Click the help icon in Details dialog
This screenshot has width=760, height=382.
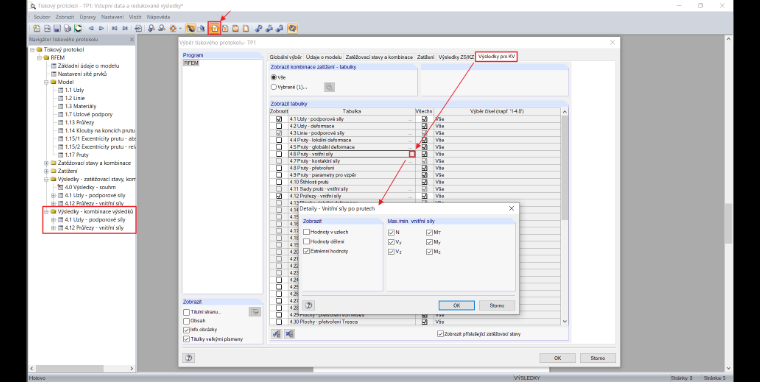click(x=308, y=305)
